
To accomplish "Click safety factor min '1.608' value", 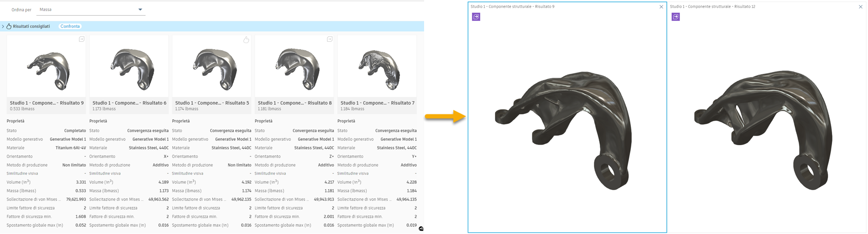I will point(81,217).
